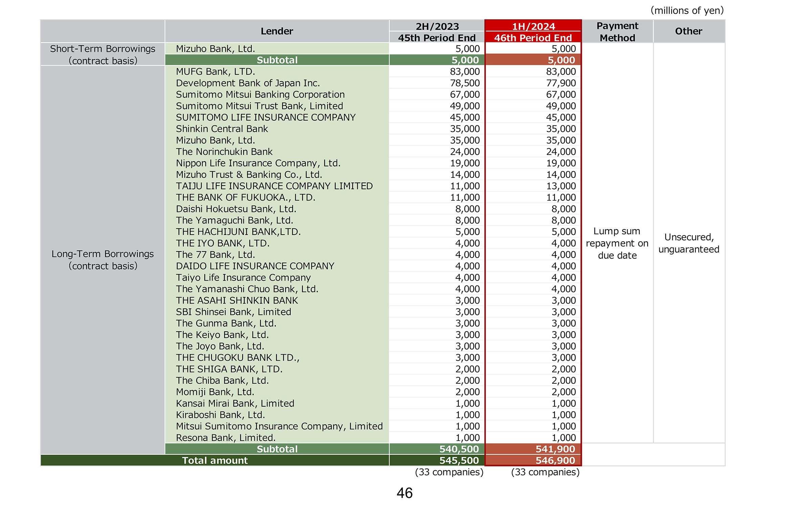Image resolution: width=812 pixels, height=505 pixels.
Task: Click the 45th Period End header
Action: click(437, 38)
